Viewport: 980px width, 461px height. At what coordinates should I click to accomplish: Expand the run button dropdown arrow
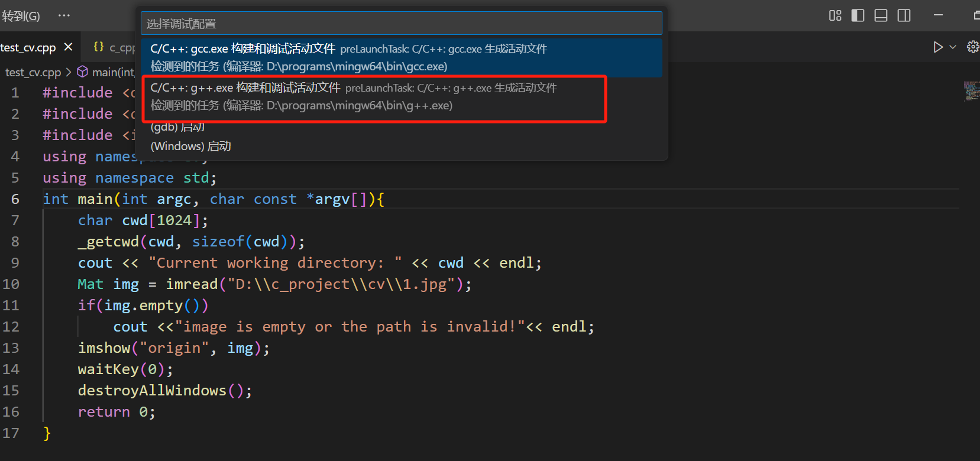(x=953, y=47)
